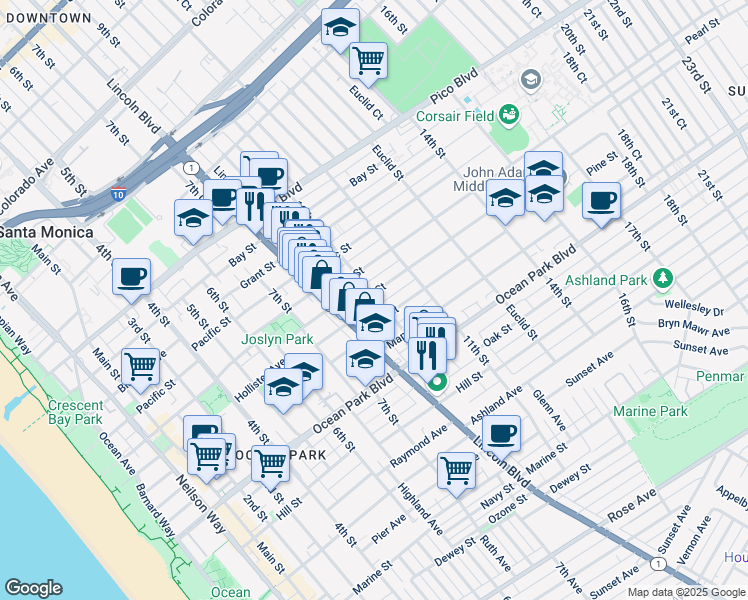Click the Penmar label

coord(722,376)
